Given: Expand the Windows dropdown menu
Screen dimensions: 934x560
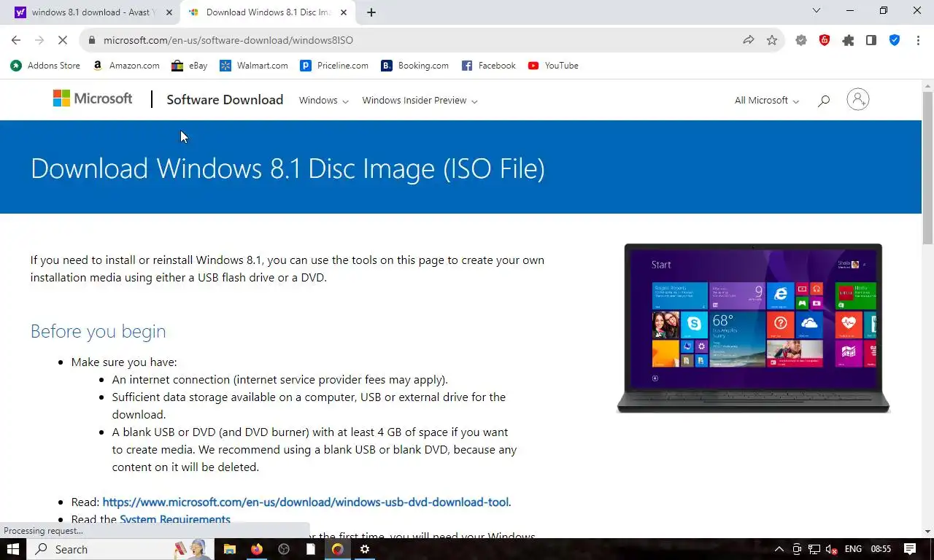Looking at the screenshot, I should coord(324,101).
